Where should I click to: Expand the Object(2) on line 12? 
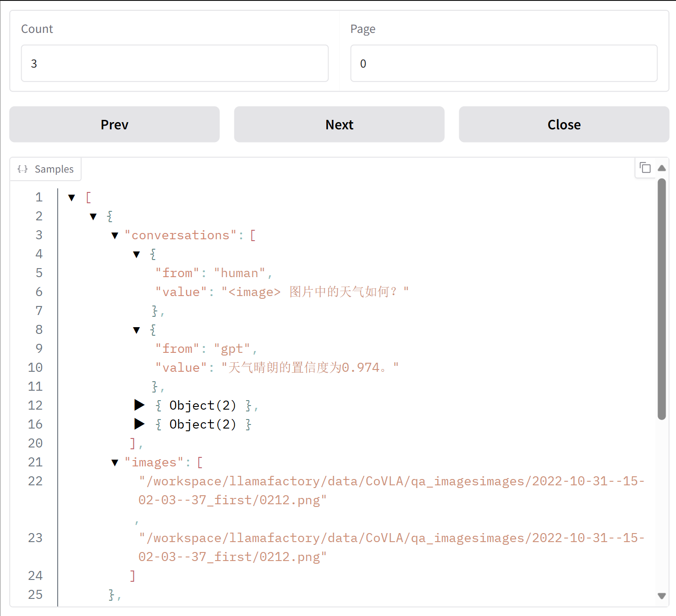(x=139, y=405)
